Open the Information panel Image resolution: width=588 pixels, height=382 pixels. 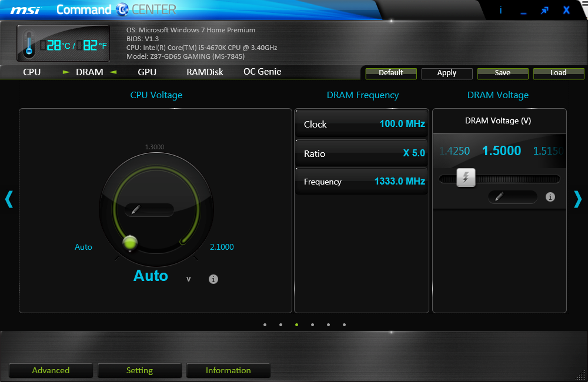tap(228, 370)
